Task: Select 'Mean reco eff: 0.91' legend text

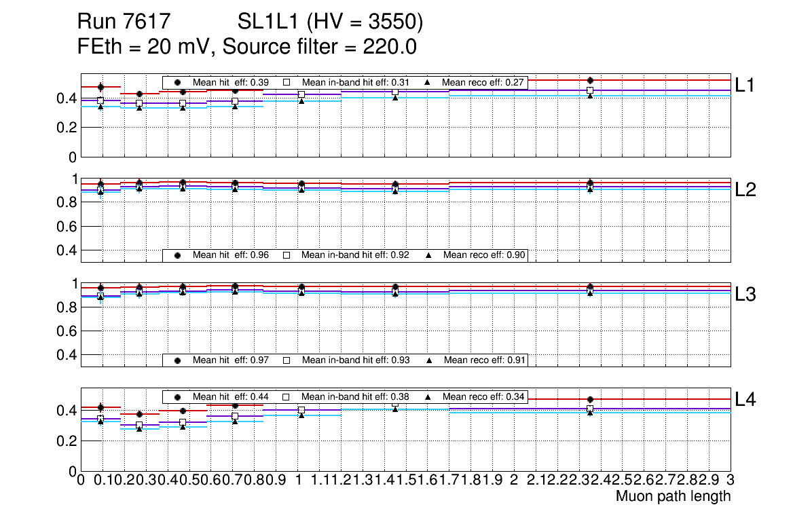Action: tap(483, 360)
